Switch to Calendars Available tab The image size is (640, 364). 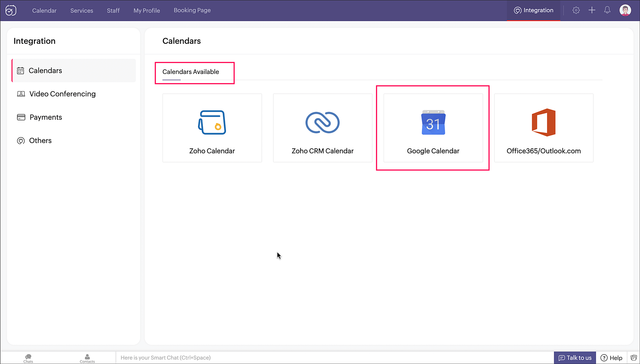pos(191,72)
